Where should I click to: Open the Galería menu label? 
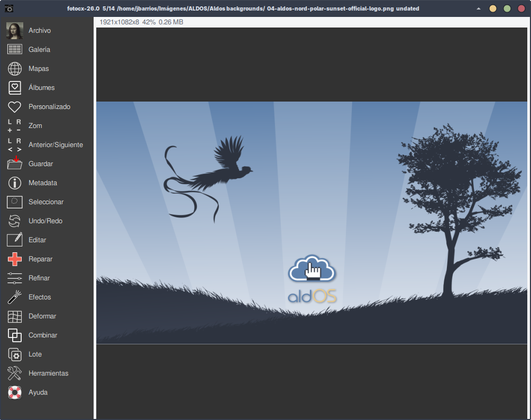pos(39,49)
